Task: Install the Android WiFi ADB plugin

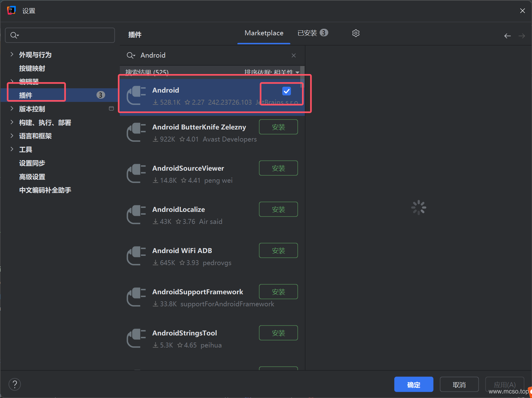Action: click(x=278, y=251)
